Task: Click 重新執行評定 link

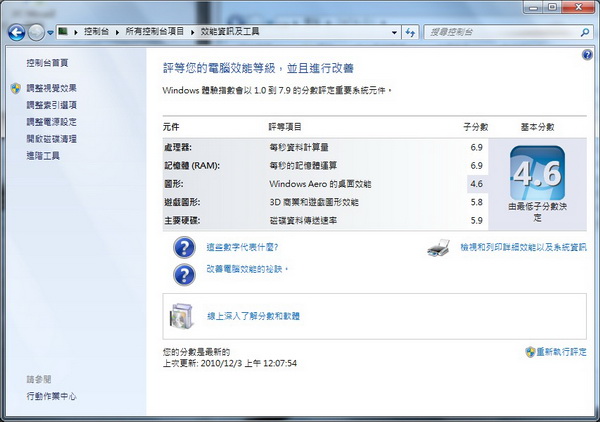Action: coord(561,352)
